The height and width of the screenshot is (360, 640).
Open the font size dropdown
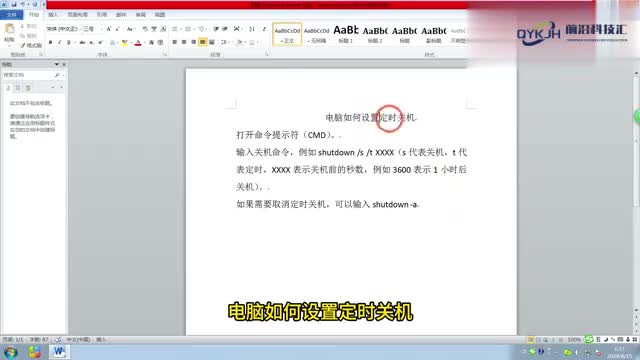point(101,29)
